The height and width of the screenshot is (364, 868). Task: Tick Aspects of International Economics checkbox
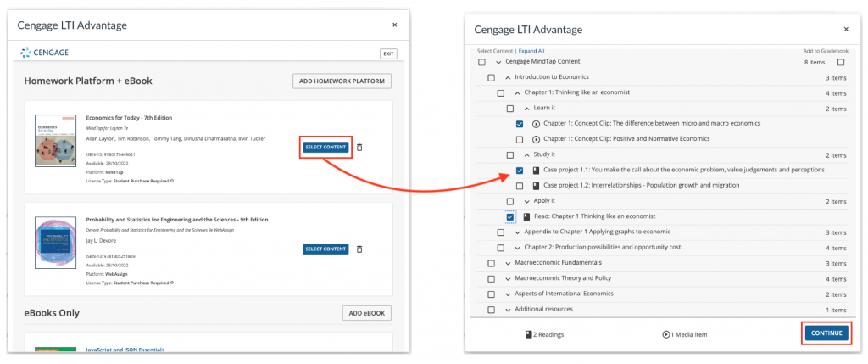pyautogui.click(x=491, y=294)
